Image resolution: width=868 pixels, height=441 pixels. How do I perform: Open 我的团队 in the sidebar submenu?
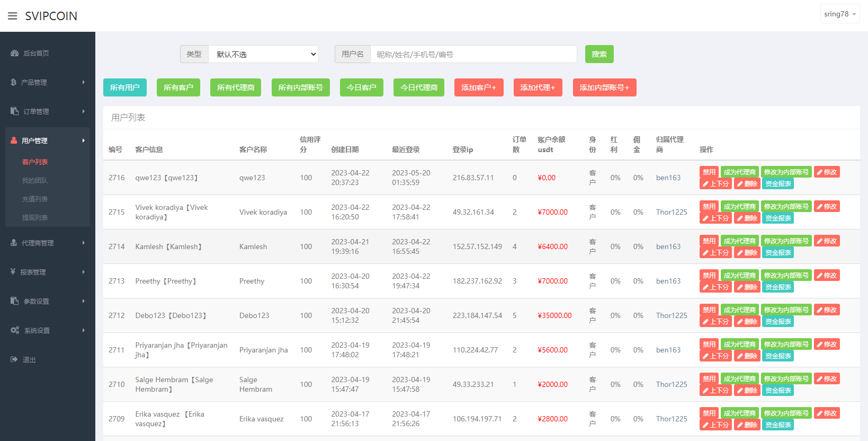point(35,180)
